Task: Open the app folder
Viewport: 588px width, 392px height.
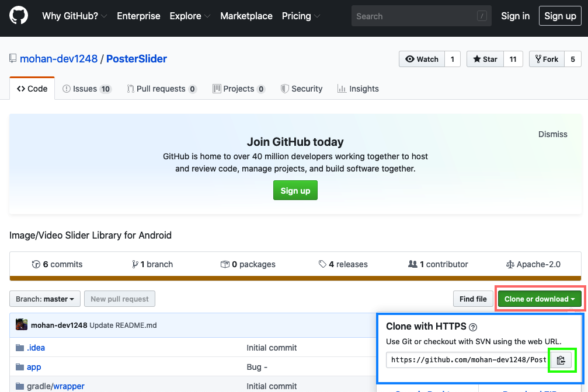Action: pyautogui.click(x=34, y=367)
